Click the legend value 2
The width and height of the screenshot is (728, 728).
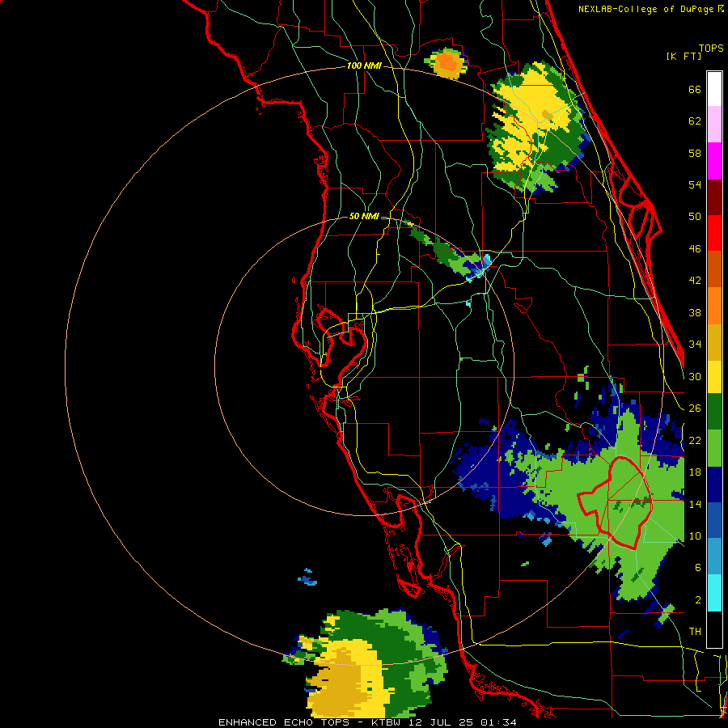click(x=697, y=599)
